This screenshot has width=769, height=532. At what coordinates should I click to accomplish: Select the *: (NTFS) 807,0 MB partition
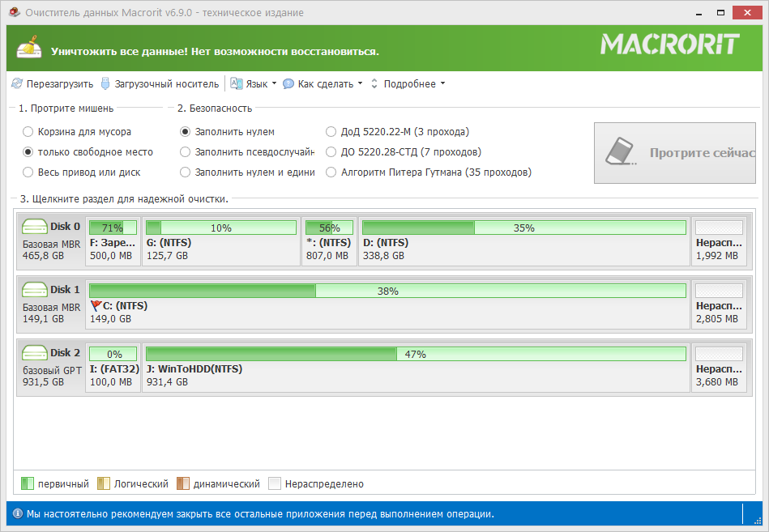(329, 241)
